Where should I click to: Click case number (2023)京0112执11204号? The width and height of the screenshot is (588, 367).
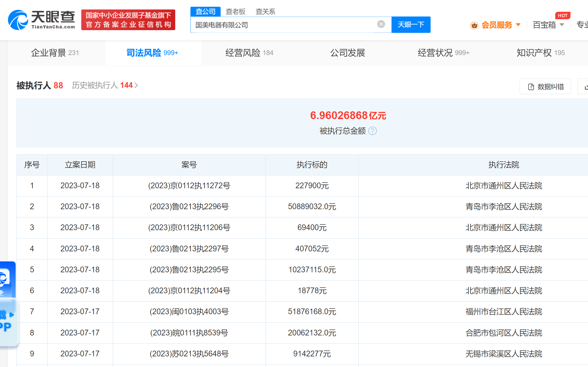coord(189,291)
